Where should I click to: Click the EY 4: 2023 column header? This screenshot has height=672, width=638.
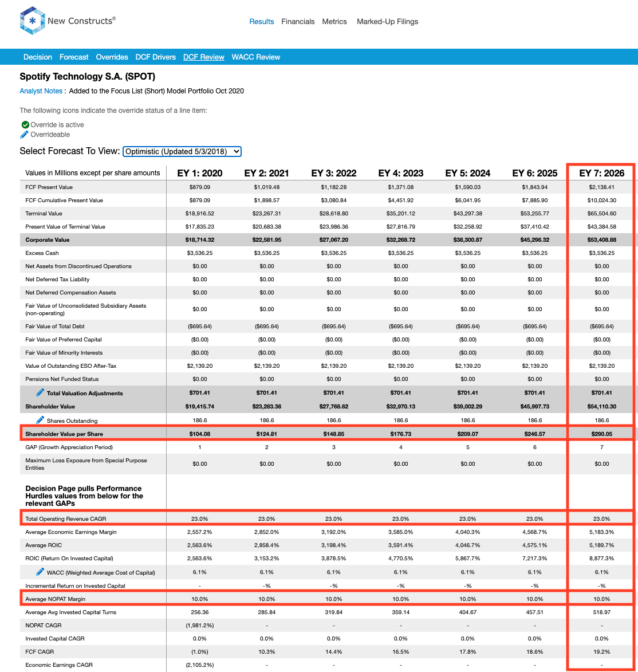click(401, 173)
